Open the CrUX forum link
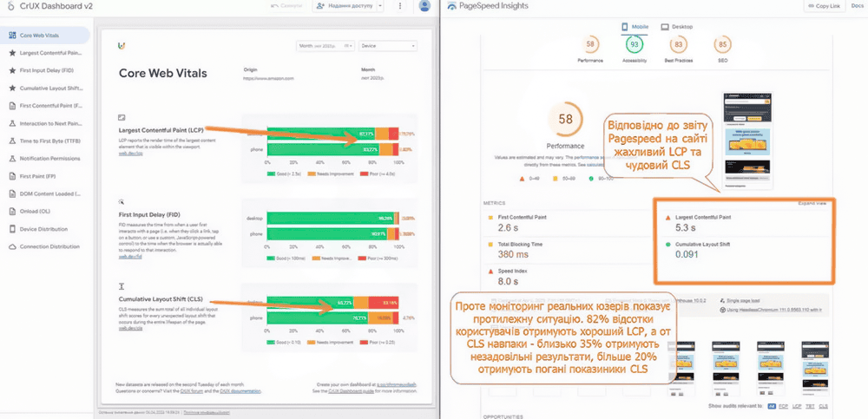The height and width of the screenshot is (419, 868). pyautogui.click(x=192, y=390)
